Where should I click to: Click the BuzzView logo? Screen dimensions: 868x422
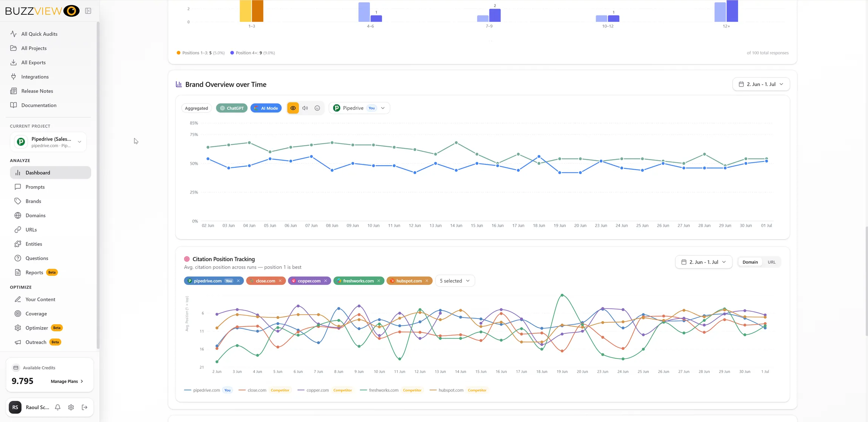click(x=42, y=11)
